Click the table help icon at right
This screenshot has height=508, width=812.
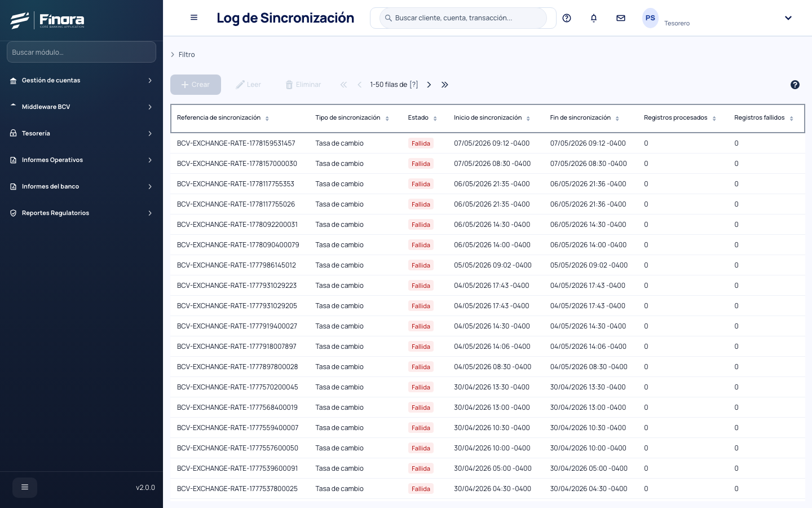pos(795,85)
